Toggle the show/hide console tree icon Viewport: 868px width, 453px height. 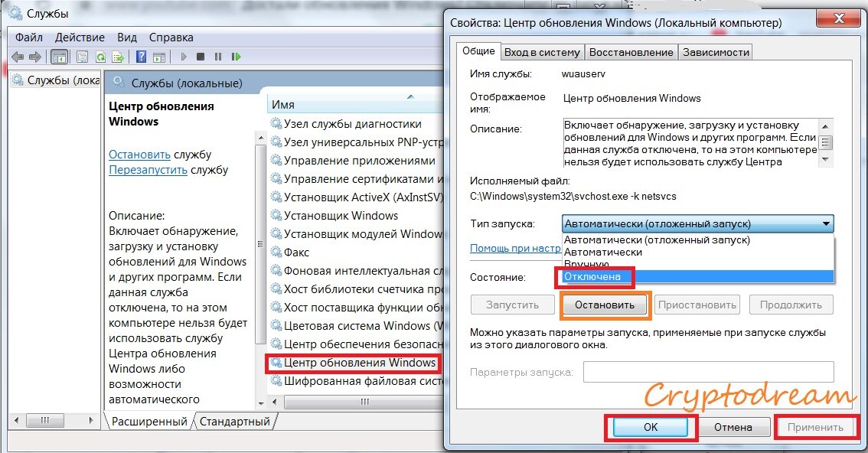pyautogui.click(x=59, y=57)
